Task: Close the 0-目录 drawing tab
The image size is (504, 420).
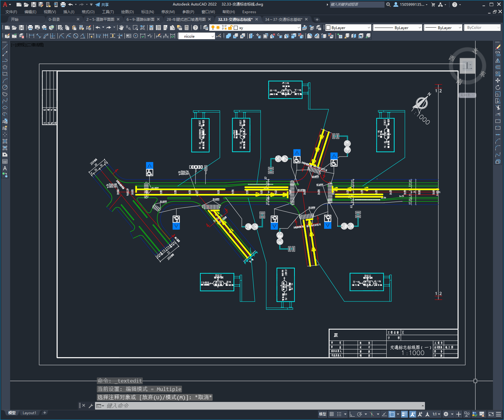Action: [78, 19]
